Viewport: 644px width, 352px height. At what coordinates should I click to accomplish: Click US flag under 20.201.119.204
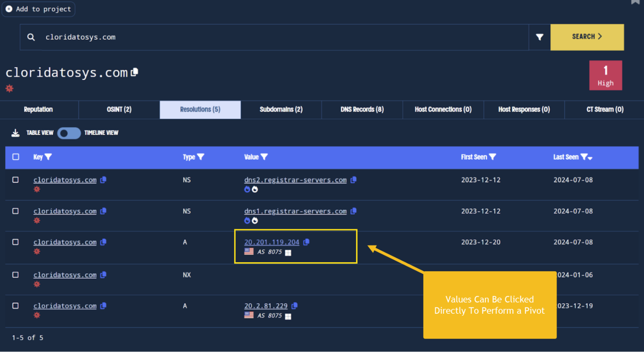click(249, 252)
